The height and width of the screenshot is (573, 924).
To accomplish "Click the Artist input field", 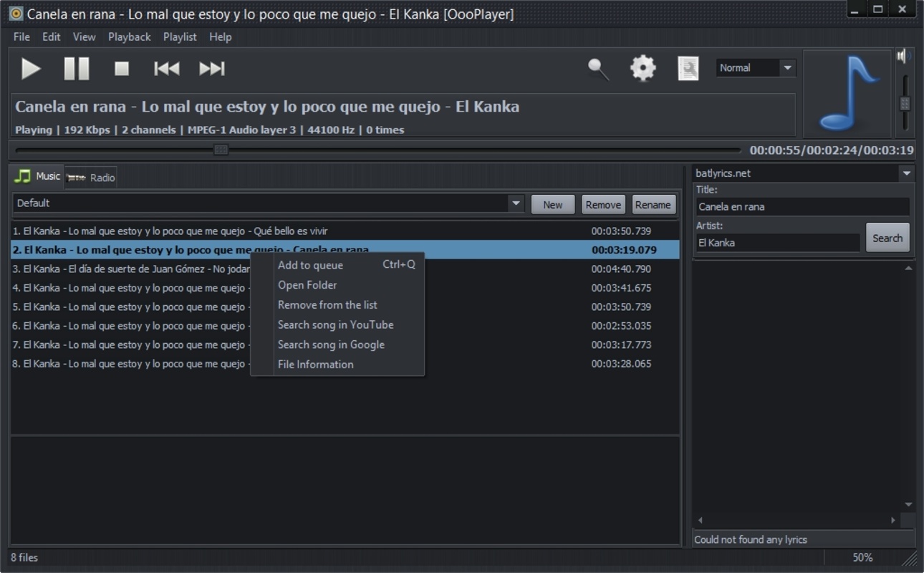I will coord(777,243).
